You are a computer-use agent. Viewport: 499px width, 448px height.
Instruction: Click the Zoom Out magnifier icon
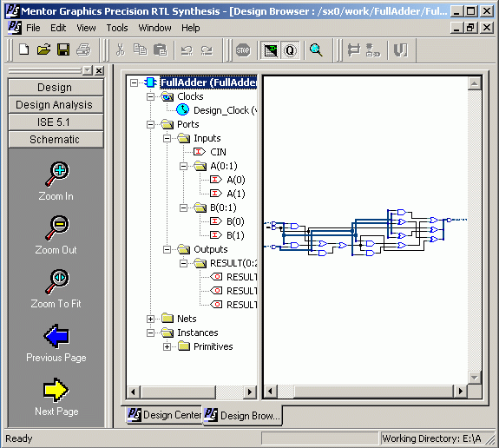point(56,227)
